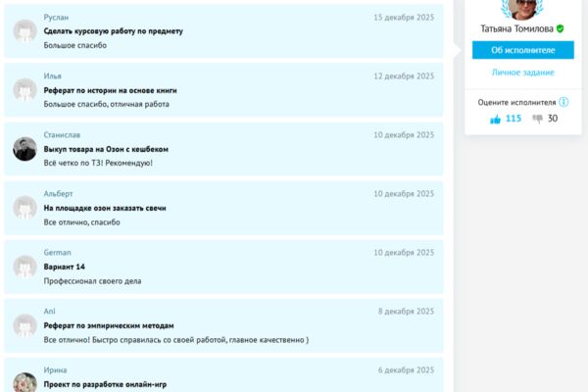Open reviewer name German

(x=58, y=253)
